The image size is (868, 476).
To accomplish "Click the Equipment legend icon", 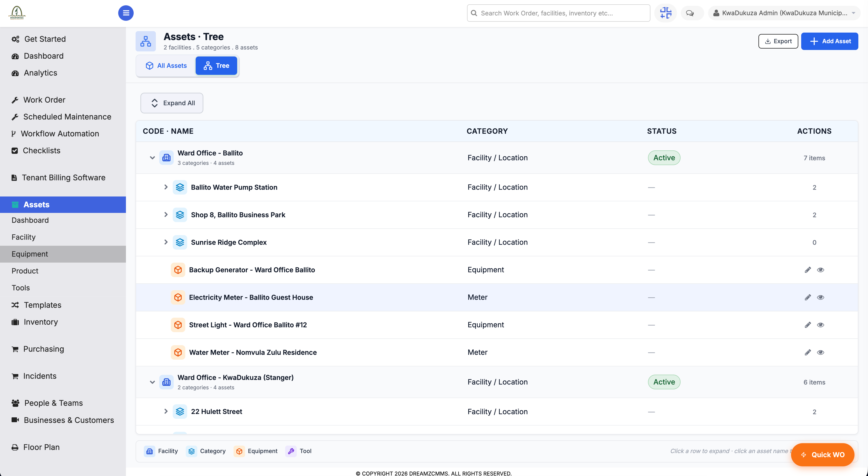I will pyautogui.click(x=239, y=451).
